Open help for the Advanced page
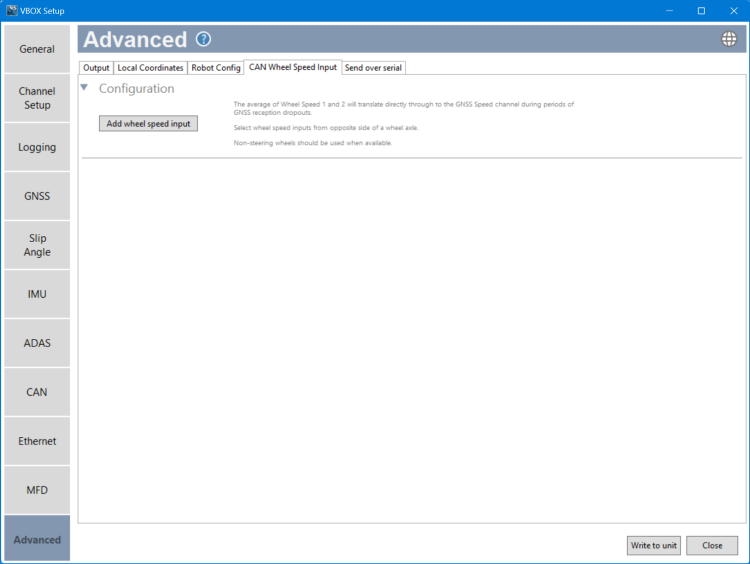750x564 pixels. coord(203,39)
